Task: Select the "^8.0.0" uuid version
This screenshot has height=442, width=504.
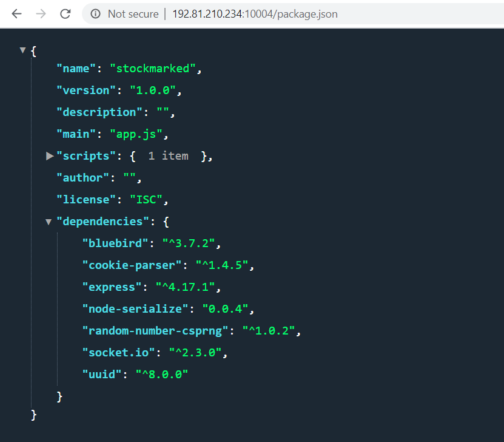Action: tap(162, 375)
